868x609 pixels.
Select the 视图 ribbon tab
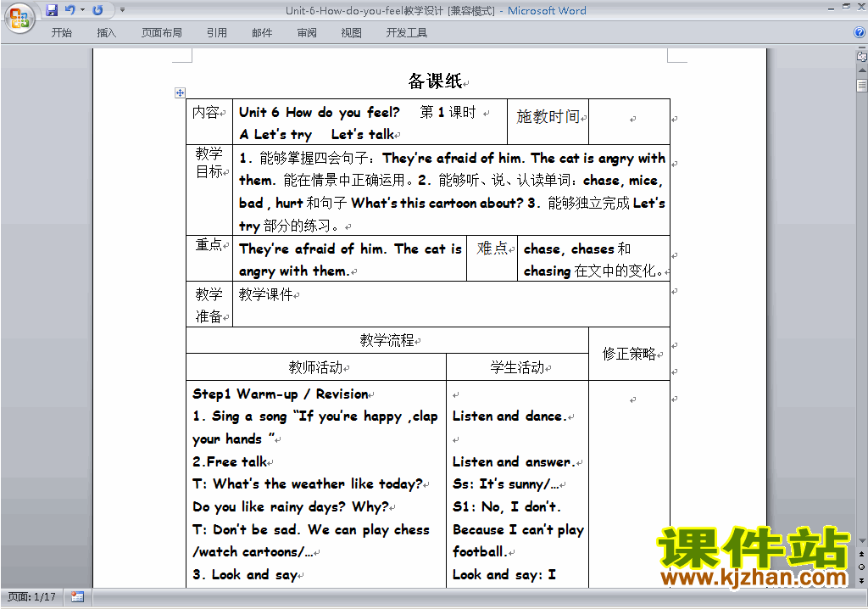[352, 33]
